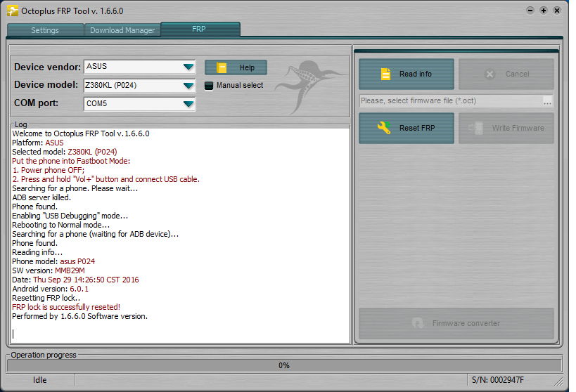Click log line 'FRP lock is successfully reseted!'
The height and width of the screenshot is (392, 576).
[x=66, y=307]
